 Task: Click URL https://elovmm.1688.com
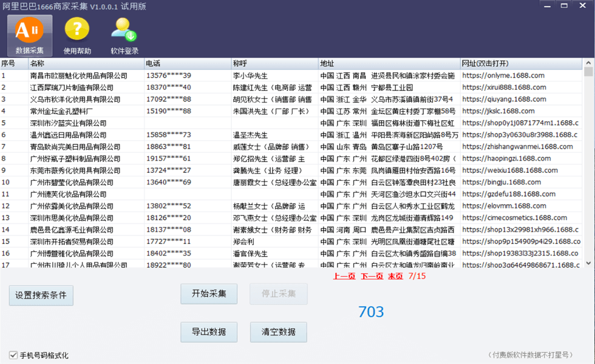[x=505, y=206]
